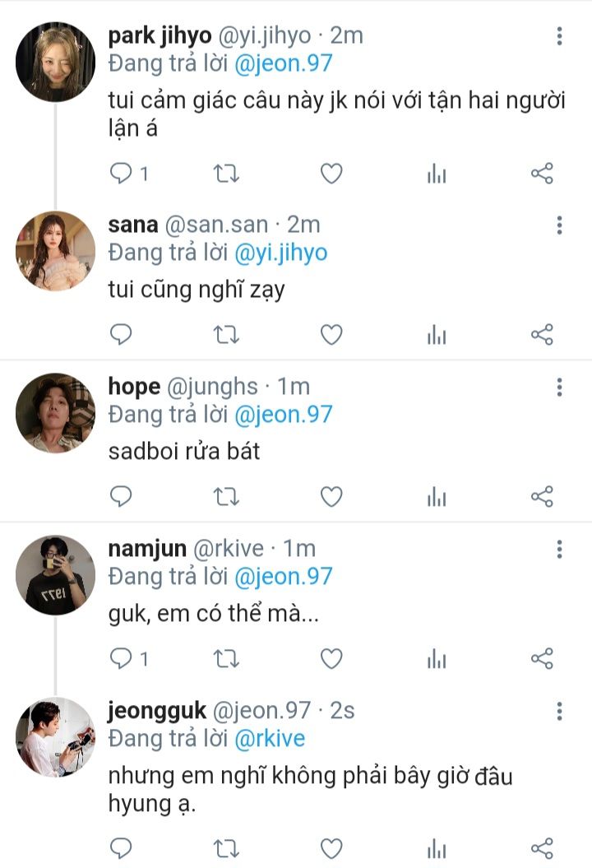Open more options for park jihyo's tweet

point(559,36)
